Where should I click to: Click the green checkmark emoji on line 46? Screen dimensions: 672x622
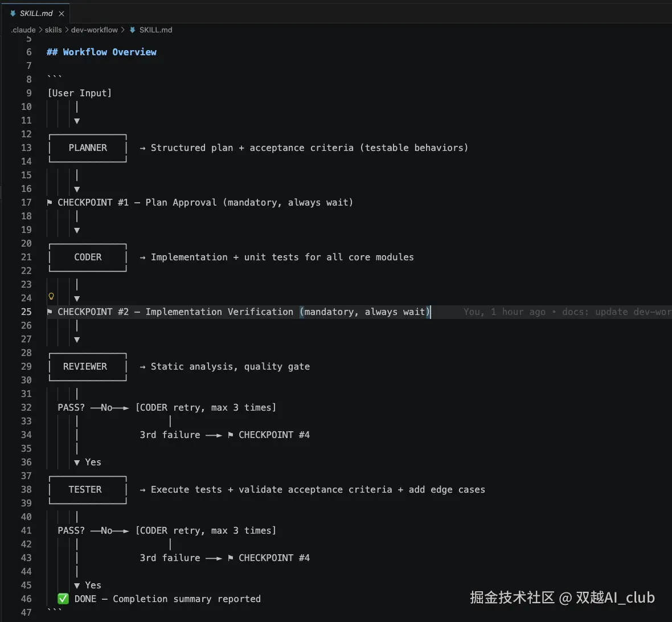tap(63, 599)
